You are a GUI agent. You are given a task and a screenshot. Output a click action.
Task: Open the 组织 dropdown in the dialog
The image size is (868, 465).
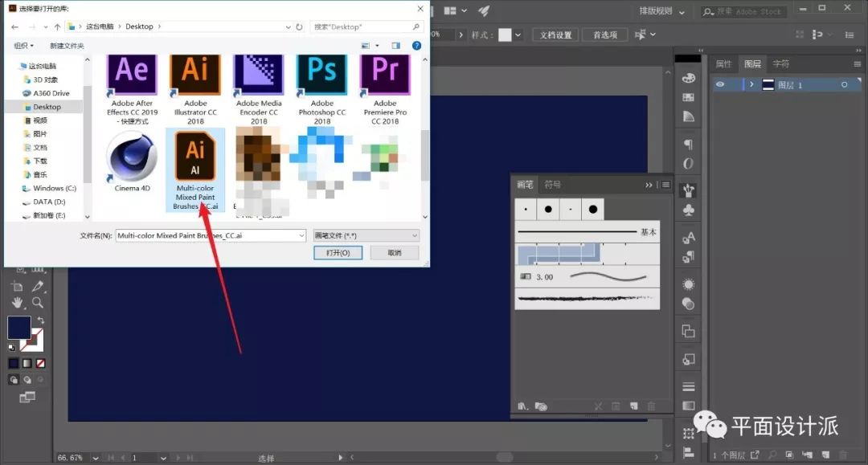[23, 45]
